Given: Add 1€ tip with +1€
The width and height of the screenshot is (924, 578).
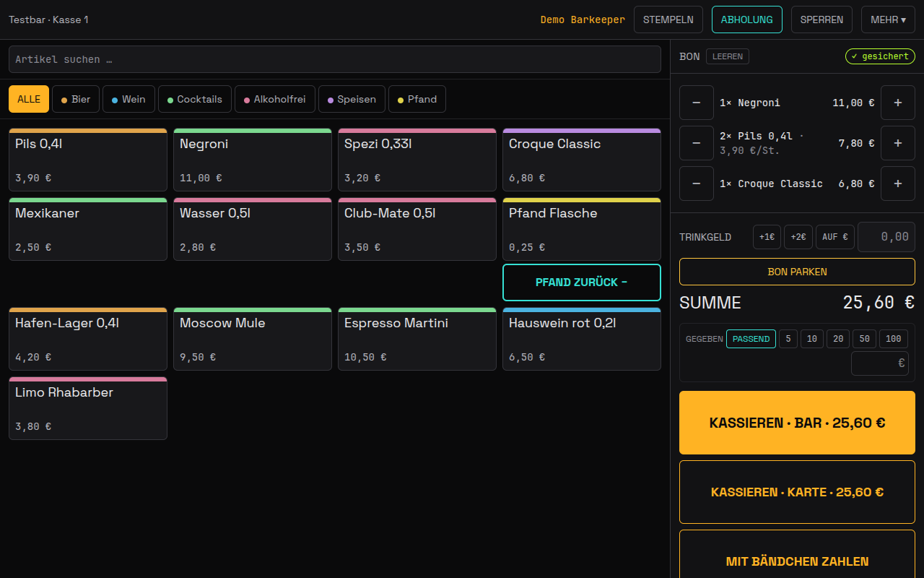Looking at the screenshot, I should (767, 237).
